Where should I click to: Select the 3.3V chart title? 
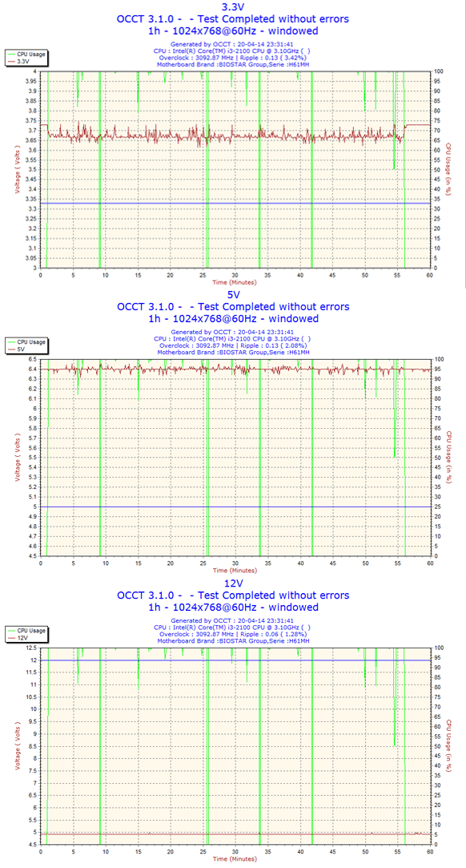[233, 7]
